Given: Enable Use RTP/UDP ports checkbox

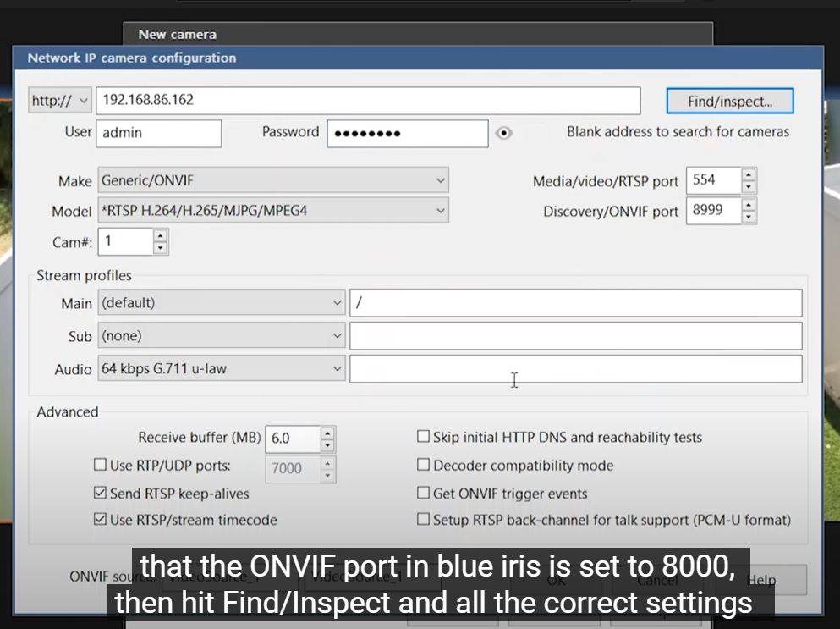Looking at the screenshot, I should tap(100, 466).
